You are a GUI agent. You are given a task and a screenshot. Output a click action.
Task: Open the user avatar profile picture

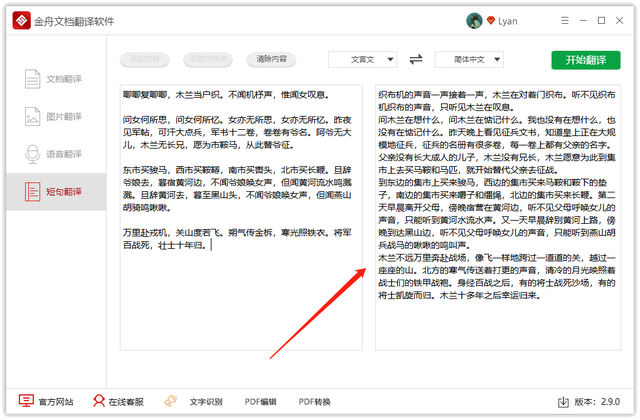tap(474, 20)
